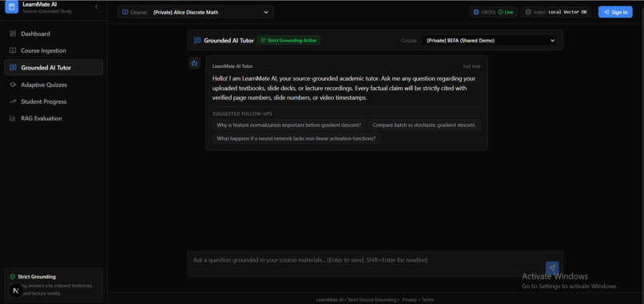The height and width of the screenshot is (304, 644).
Task: Choose the feature normalization follow-up suggestion
Action: pos(288,125)
